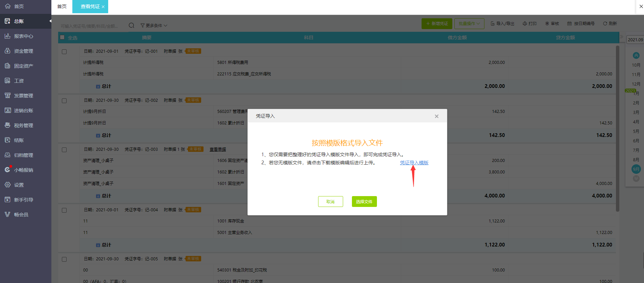Check the box for voucher 记-004
The height and width of the screenshot is (283, 644).
pos(64,210)
